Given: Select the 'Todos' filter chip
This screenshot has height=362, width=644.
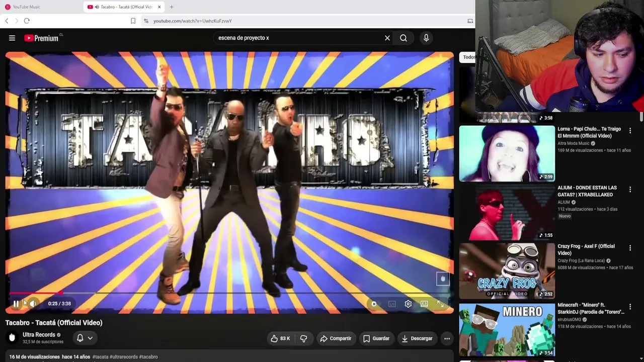Looking at the screenshot, I should (x=468, y=57).
